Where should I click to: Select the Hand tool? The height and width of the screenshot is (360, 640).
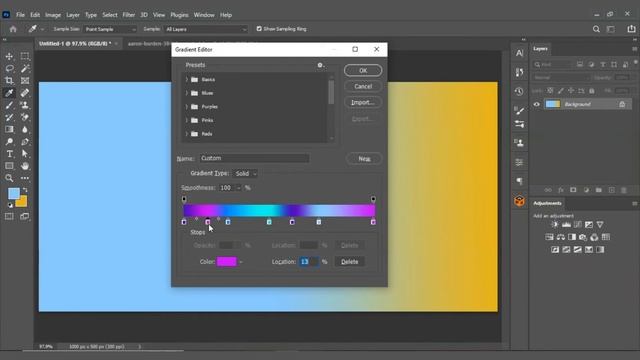tap(25, 166)
